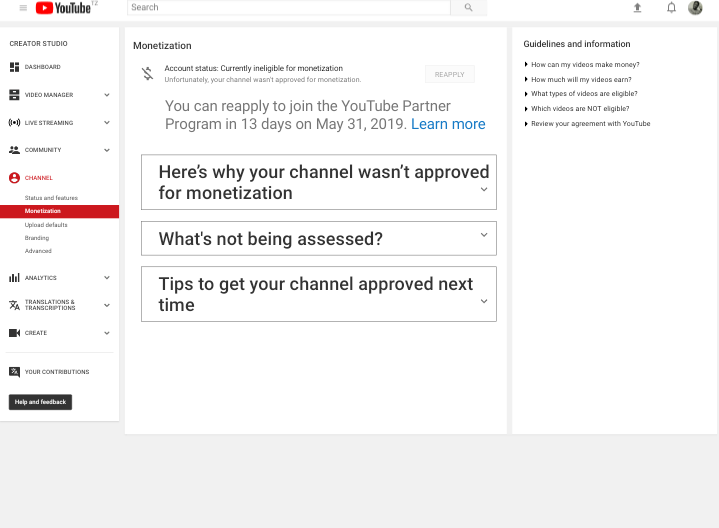The height and width of the screenshot is (528, 719).
Task: Click the red Channel person icon
Action: (14, 178)
